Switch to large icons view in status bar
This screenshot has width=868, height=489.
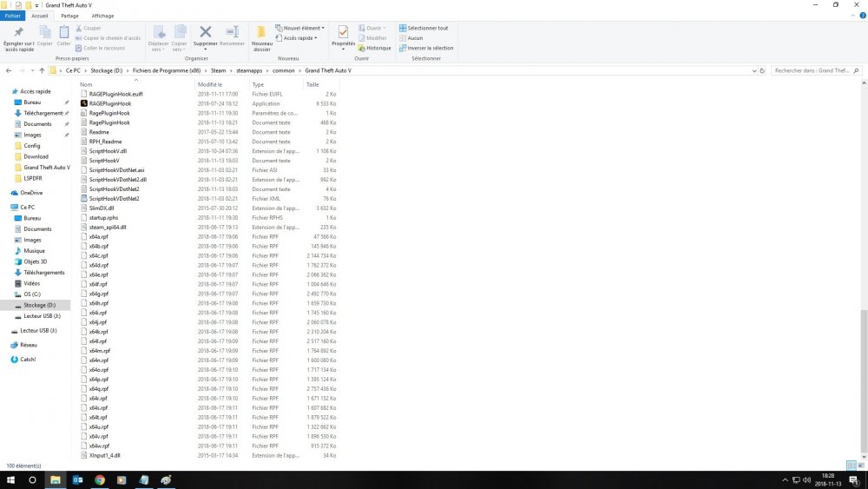(861, 466)
